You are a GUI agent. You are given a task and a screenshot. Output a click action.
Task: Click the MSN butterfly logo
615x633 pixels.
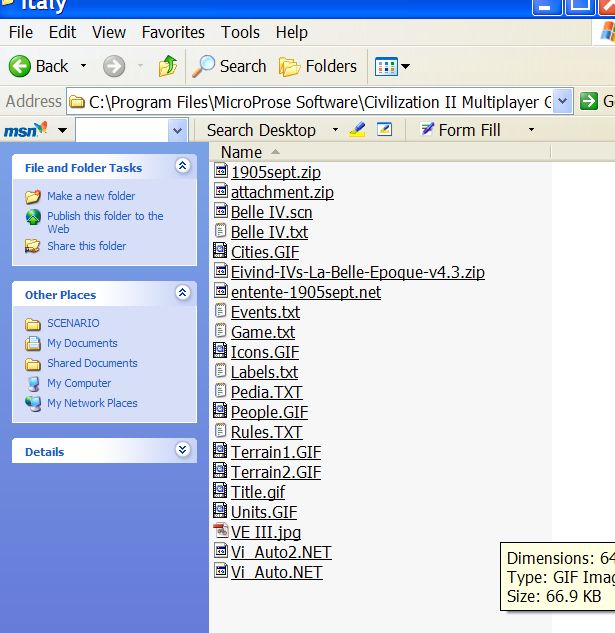click(x=25, y=130)
